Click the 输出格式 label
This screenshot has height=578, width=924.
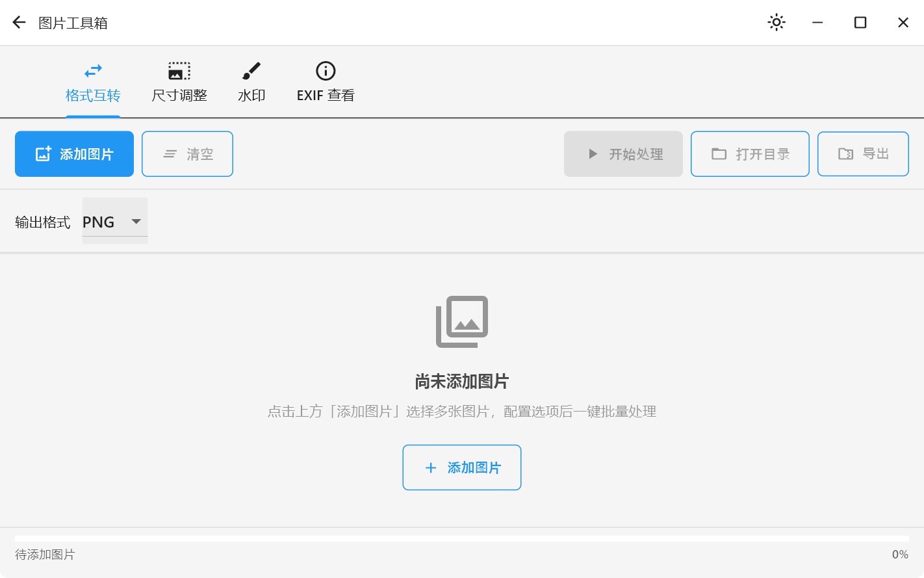tap(42, 222)
